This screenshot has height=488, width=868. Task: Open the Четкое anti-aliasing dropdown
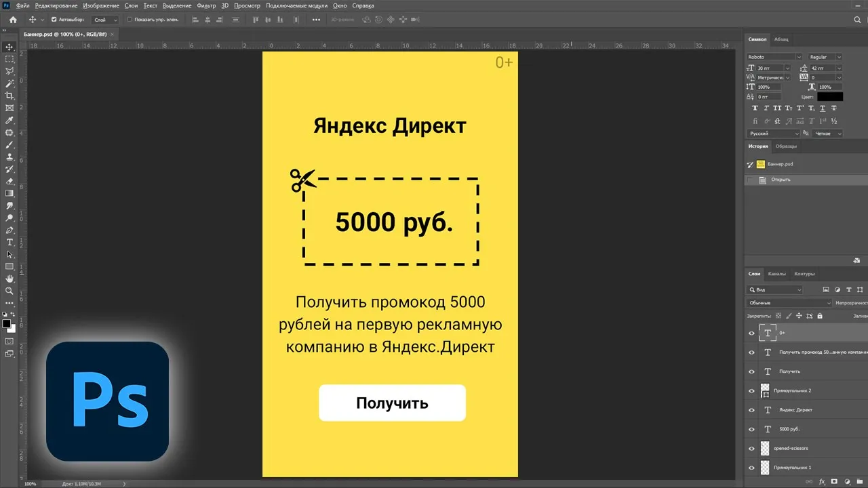[x=827, y=134]
